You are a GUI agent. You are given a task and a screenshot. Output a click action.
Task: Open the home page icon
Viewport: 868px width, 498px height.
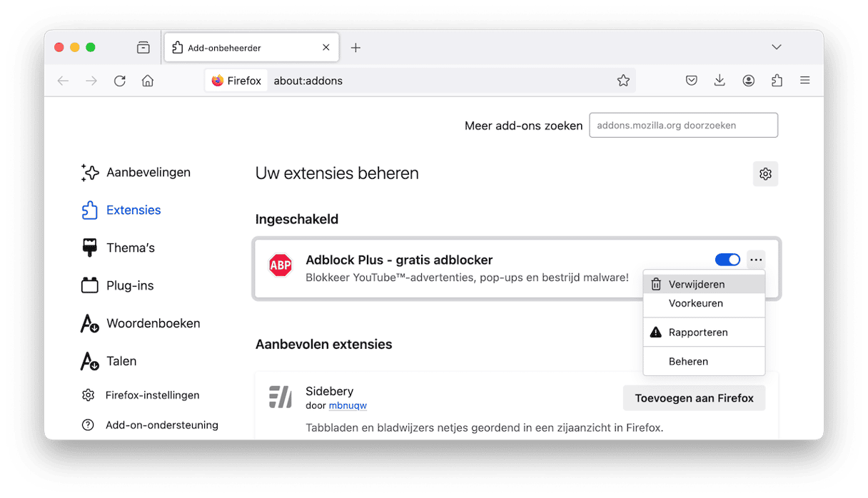pyautogui.click(x=148, y=81)
